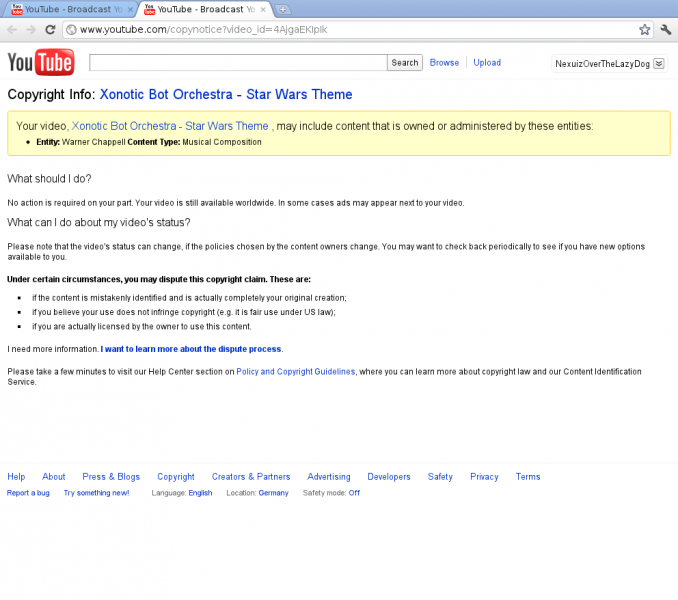The width and height of the screenshot is (678, 600).
Task: Click the video link inside the yellow notice
Action: (x=170, y=126)
